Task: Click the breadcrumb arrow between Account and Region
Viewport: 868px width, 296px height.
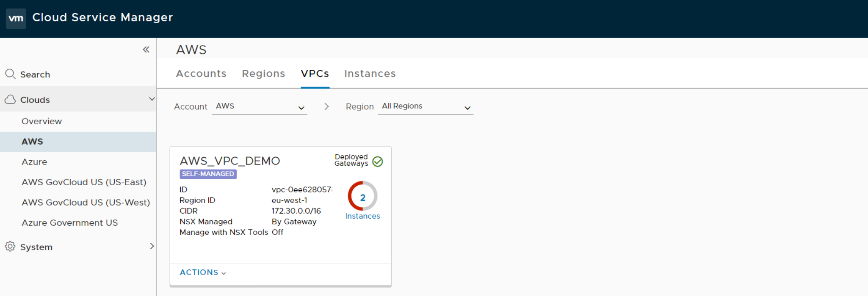Action: 326,107
